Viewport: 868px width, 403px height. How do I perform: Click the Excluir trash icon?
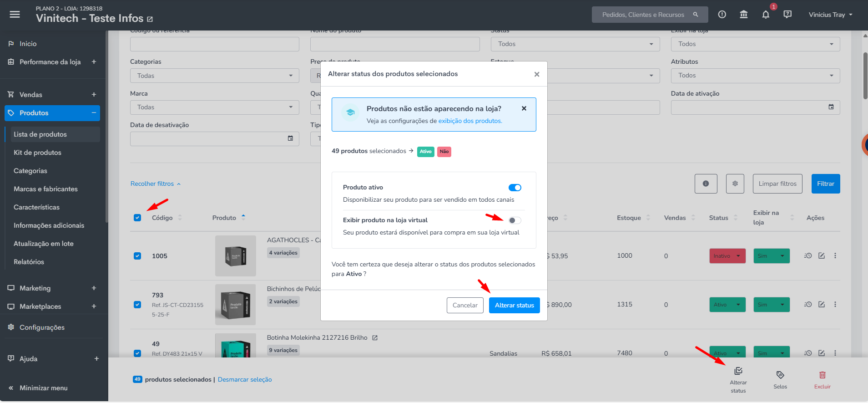[823, 375]
